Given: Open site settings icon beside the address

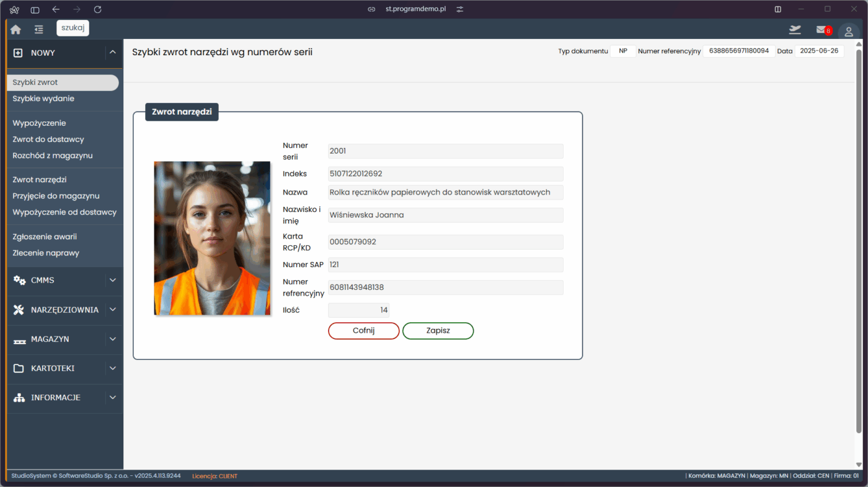Looking at the screenshot, I should tap(459, 9).
